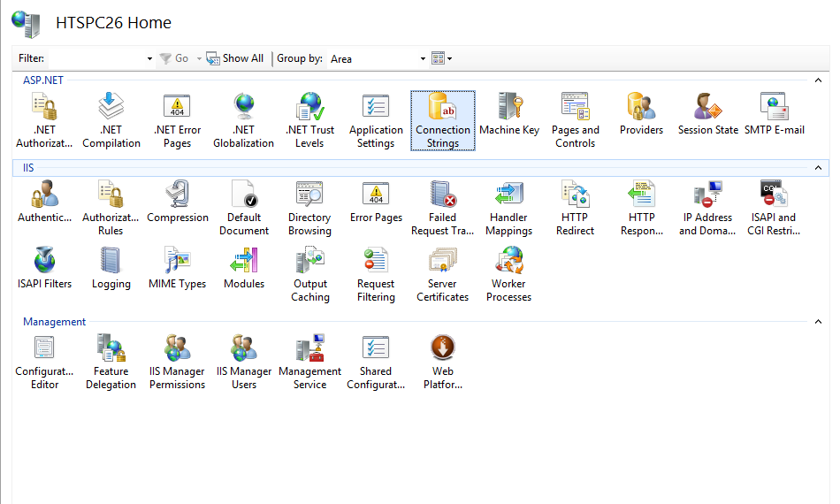Screen dimensions: 840x504
Task: Open the Filter dropdown arrow
Action: tap(149, 58)
